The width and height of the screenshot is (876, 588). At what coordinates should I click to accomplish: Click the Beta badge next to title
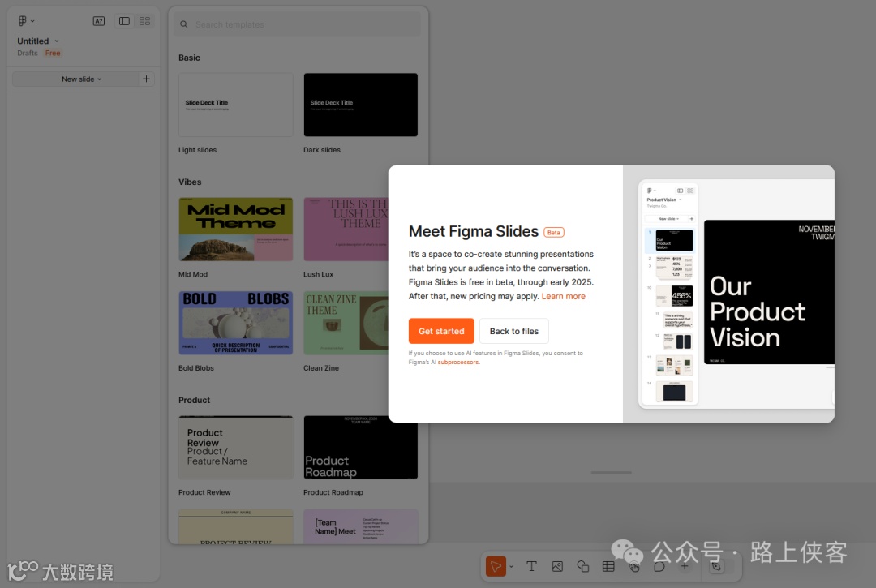tap(554, 232)
